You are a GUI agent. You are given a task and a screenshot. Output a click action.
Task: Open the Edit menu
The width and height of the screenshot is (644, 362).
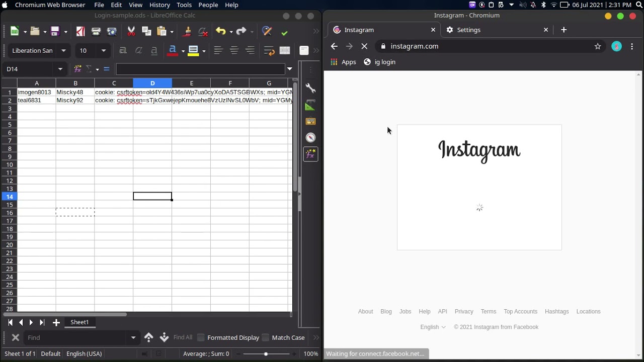click(x=116, y=5)
